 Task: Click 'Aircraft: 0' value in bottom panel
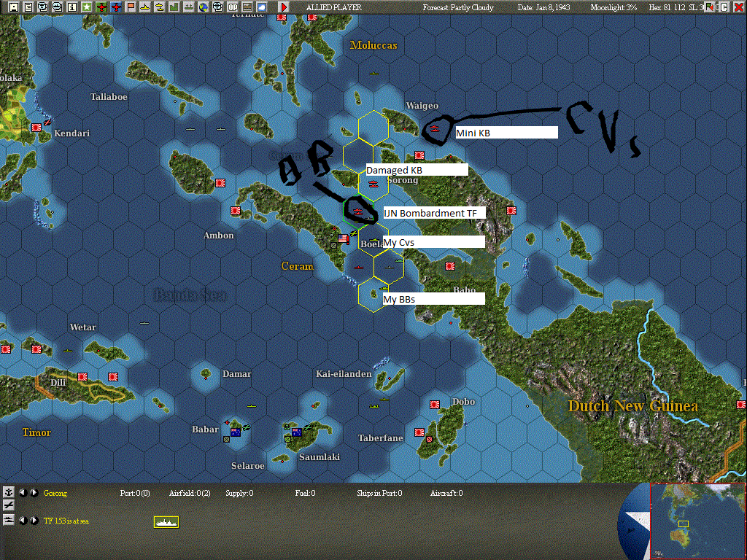point(446,493)
